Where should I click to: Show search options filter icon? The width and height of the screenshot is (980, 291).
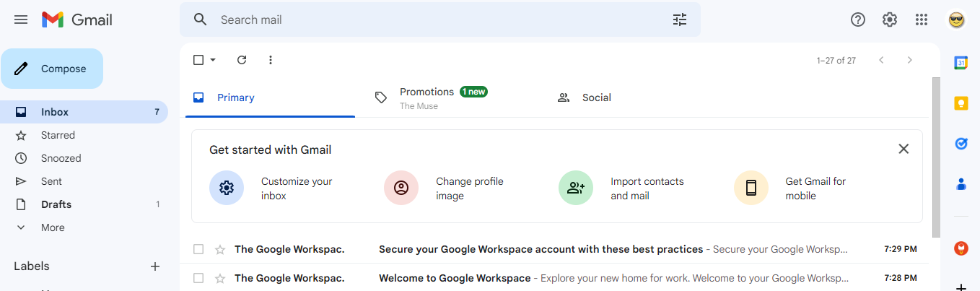pyautogui.click(x=680, y=19)
